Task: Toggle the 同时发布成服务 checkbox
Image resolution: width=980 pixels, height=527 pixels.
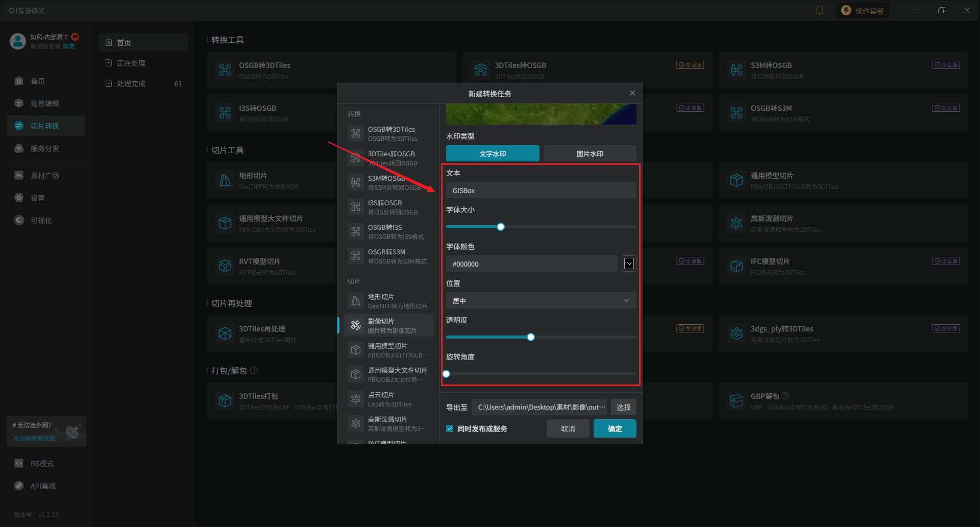Action: (x=450, y=429)
